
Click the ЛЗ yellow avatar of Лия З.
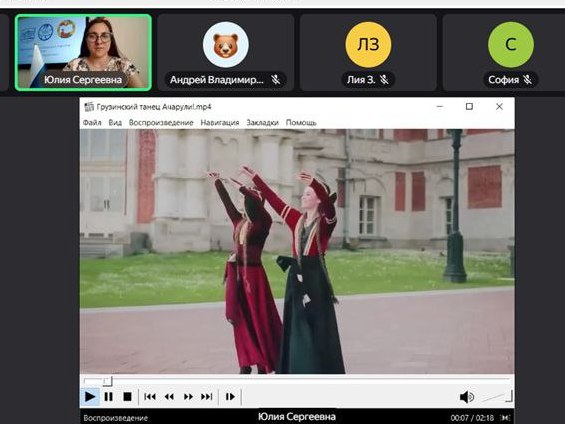click(x=368, y=45)
